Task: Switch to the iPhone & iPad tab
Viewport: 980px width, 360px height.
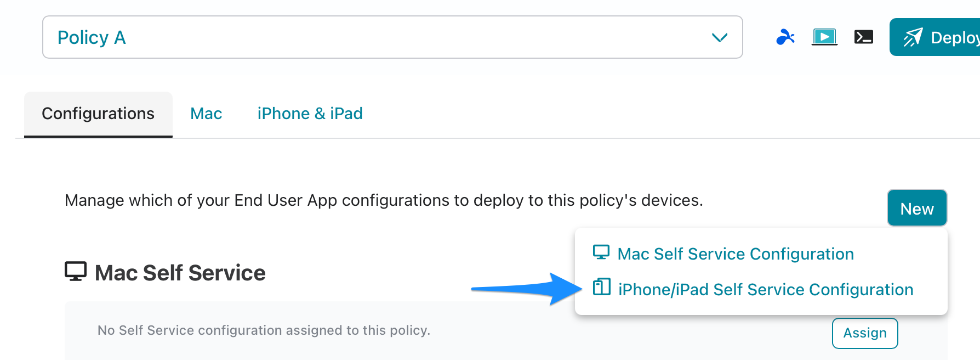Action: coord(310,114)
